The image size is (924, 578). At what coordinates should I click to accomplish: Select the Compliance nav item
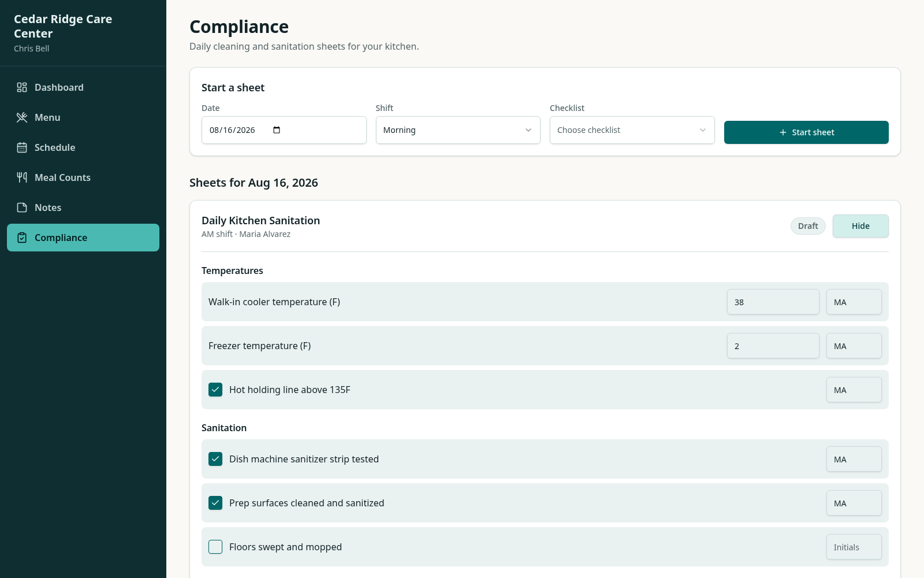click(83, 238)
